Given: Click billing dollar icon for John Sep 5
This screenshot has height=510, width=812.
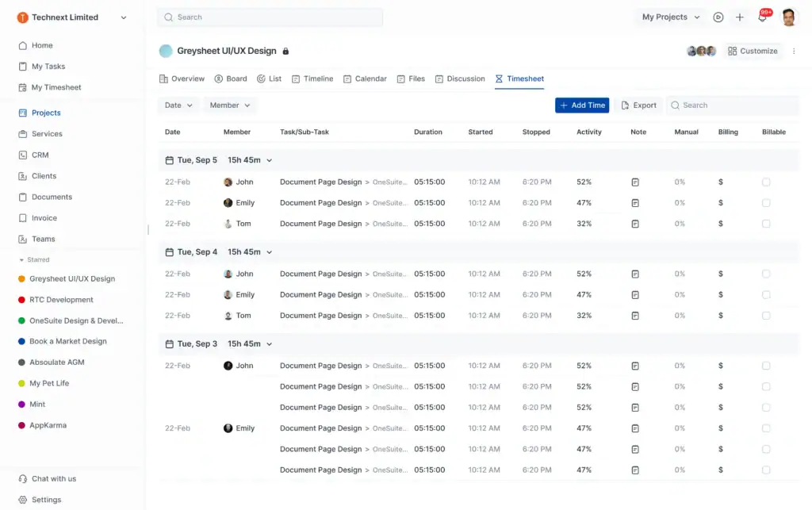Looking at the screenshot, I should tap(720, 182).
